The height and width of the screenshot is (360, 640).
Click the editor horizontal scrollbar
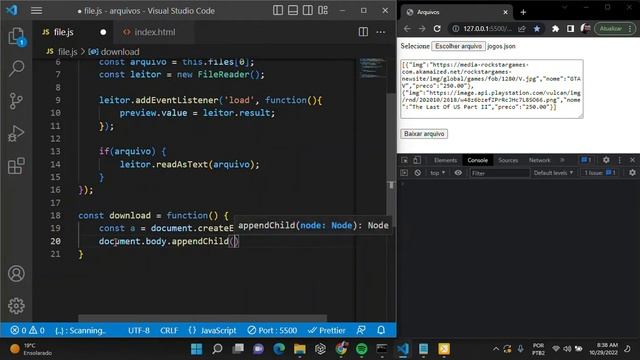(202, 318)
